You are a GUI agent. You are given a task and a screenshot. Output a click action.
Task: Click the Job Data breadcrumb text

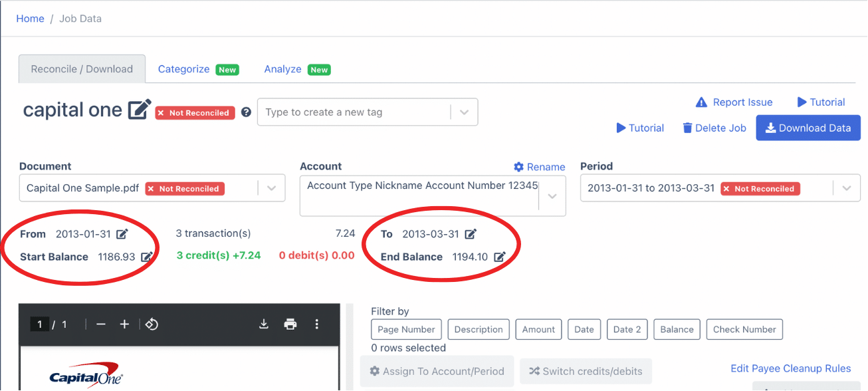(x=80, y=19)
